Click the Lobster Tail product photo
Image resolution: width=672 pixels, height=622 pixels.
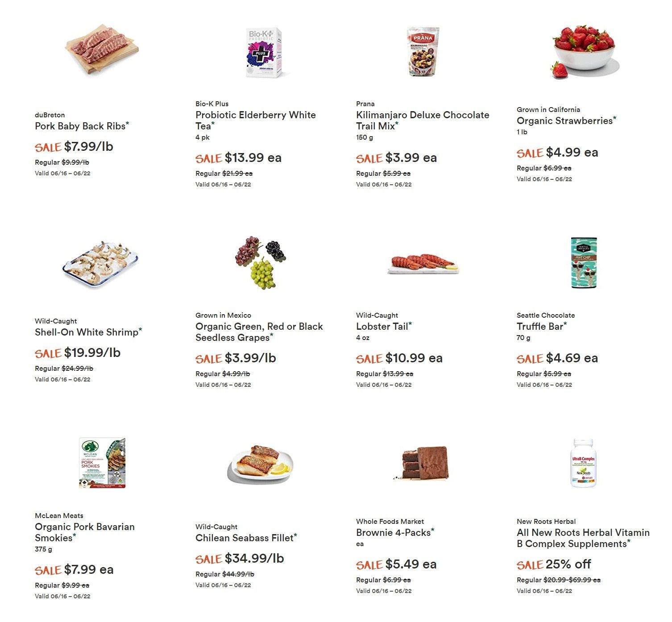point(423,263)
